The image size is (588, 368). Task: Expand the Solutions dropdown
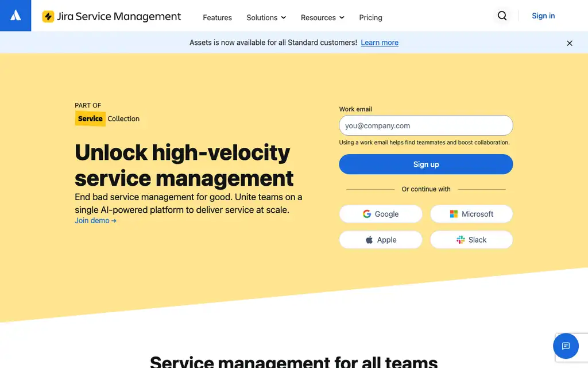click(x=266, y=18)
